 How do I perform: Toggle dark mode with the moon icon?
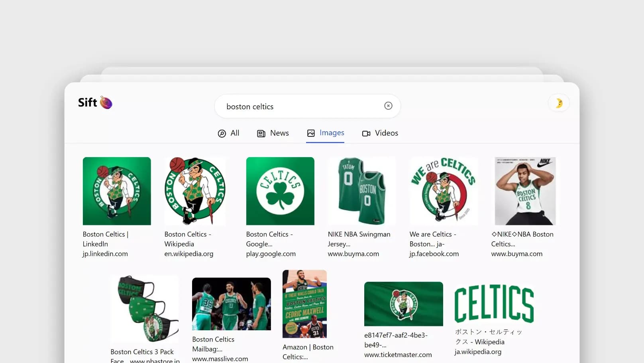[559, 103]
